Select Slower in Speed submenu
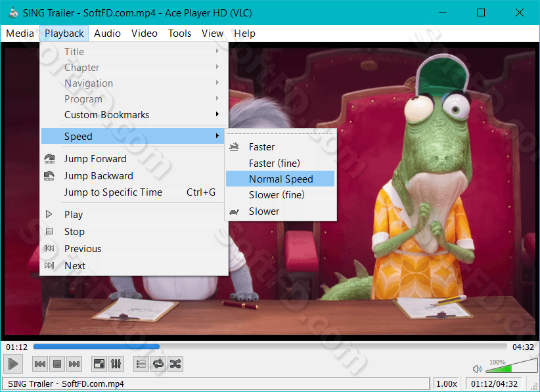Image resolution: width=540 pixels, height=392 pixels. point(280,211)
